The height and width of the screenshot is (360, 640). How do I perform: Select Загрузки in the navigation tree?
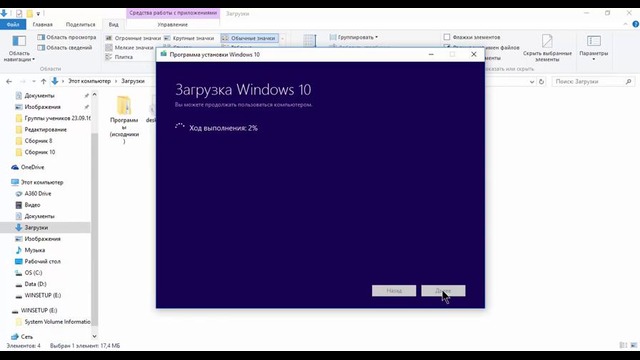pos(36,228)
